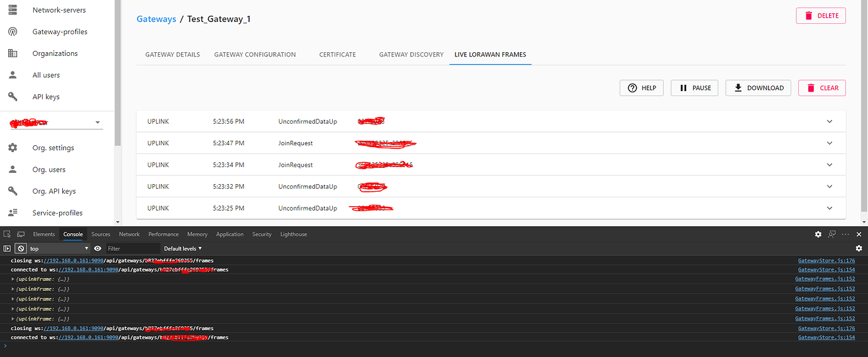Open DevTools more options kebab menu
Screen dimensions: 868x357
846,234
